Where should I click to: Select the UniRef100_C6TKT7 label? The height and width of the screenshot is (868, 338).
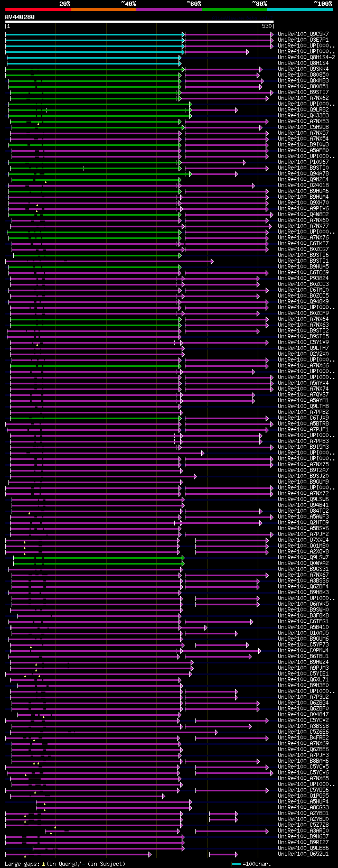(303, 243)
